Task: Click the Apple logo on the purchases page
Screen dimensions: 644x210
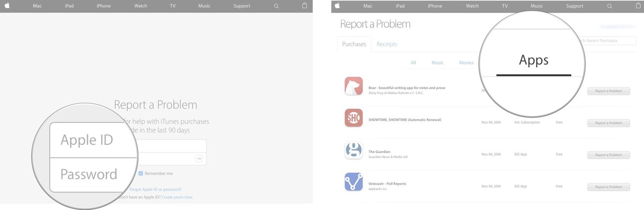Action: coord(338,6)
